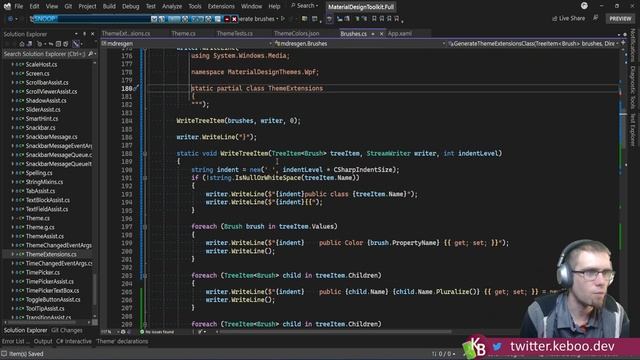Viewport: 640px width, 360px height.
Task: Click the account profile avatar
Action: [584, 6]
